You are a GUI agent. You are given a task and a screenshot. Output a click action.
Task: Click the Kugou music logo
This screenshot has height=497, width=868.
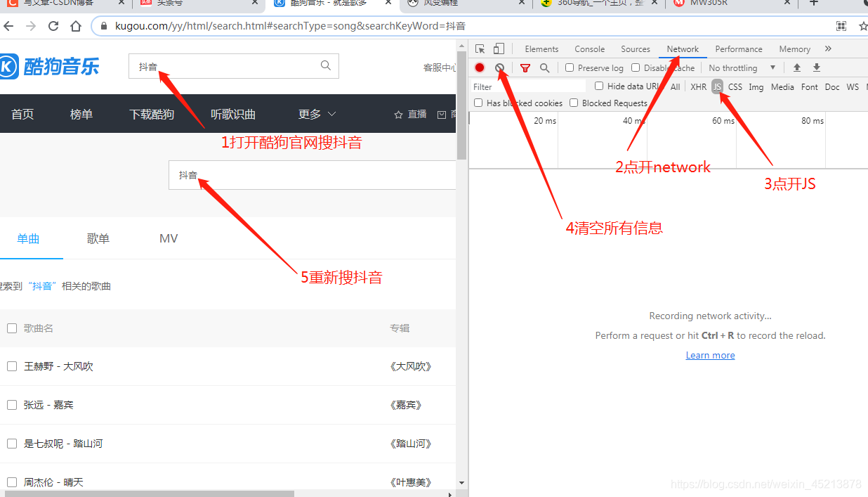49,67
